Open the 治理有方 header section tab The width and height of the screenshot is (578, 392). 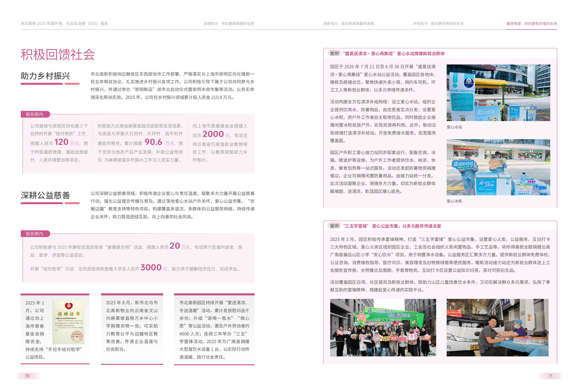(x=229, y=24)
